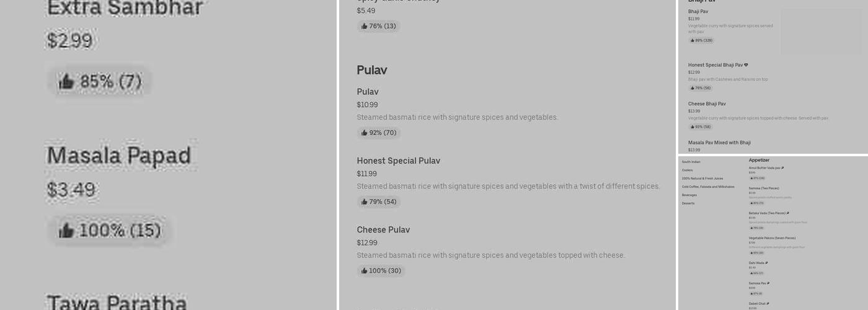
Task: Open the Amul Butter Vada pav item
Action: tap(764, 168)
